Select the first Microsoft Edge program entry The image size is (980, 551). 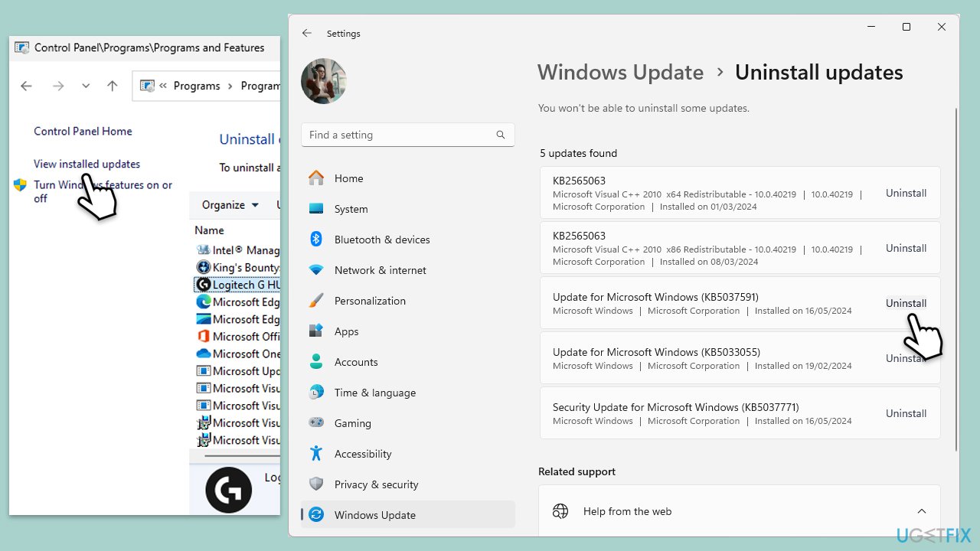[x=238, y=302]
